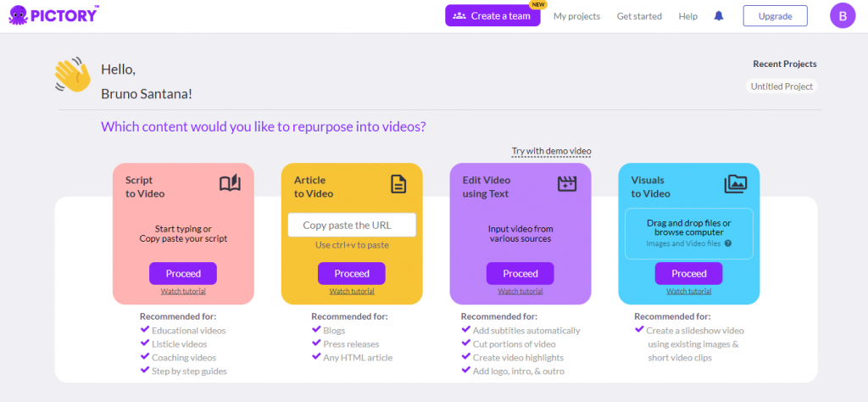Click the Visuals to Video images icon

click(735, 184)
